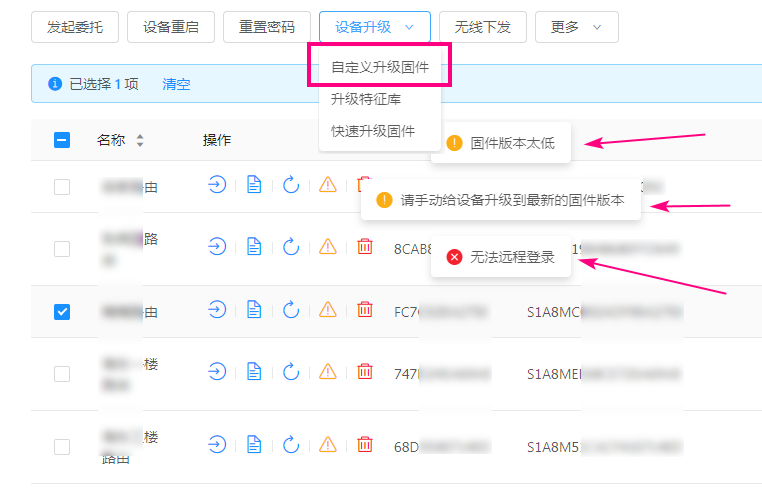Open document details icon in first row
Viewport: 762px width, 493px height.
pyautogui.click(x=254, y=184)
